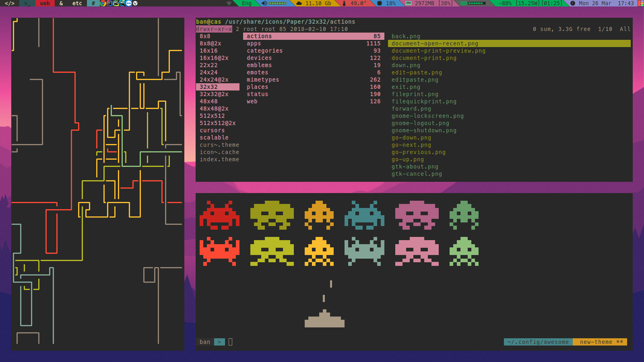The width and height of the screenshot is (644, 362).
Task: Focus the last white round tasklist icon
Action: pyautogui.click(x=135, y=3)
